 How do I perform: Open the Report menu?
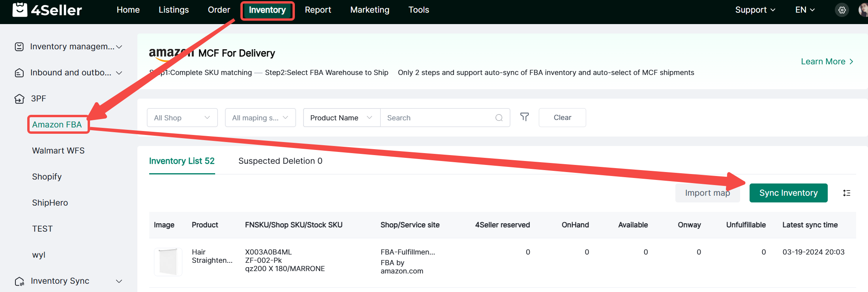318,10
